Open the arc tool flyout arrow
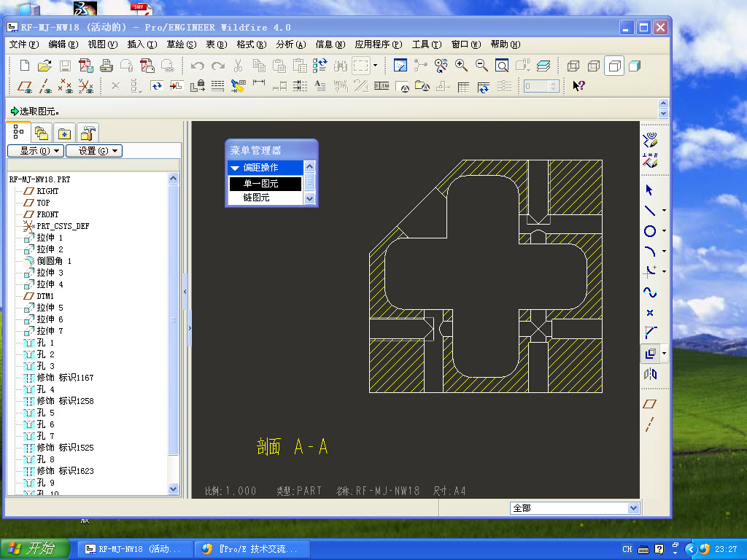The width and height of the screenshot is (747, 560). tap(664, 252)
